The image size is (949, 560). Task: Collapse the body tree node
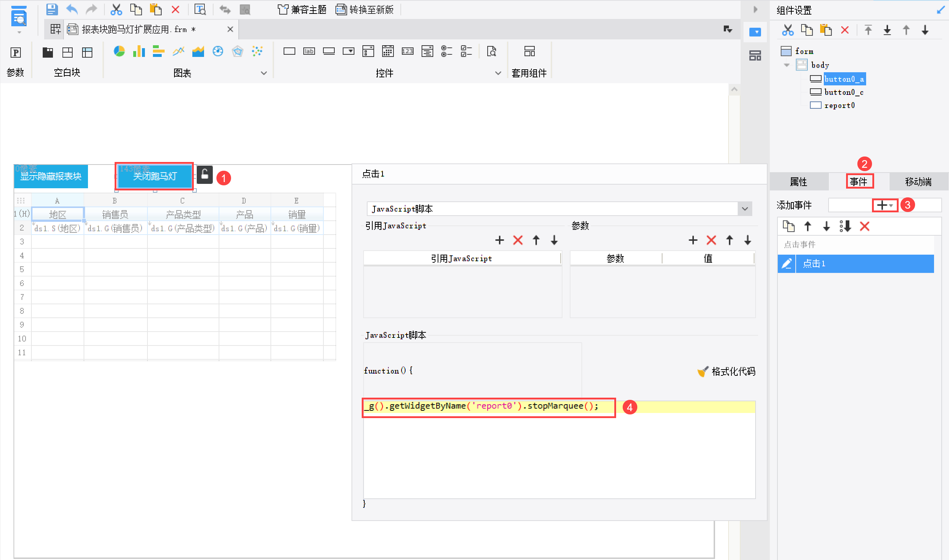point(787,65)
